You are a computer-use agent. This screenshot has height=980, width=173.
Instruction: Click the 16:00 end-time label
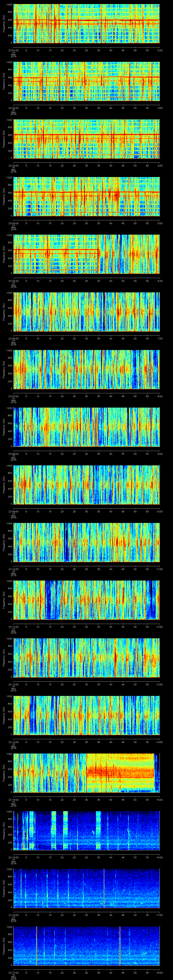pyautogui.click(x=160, y=857)
